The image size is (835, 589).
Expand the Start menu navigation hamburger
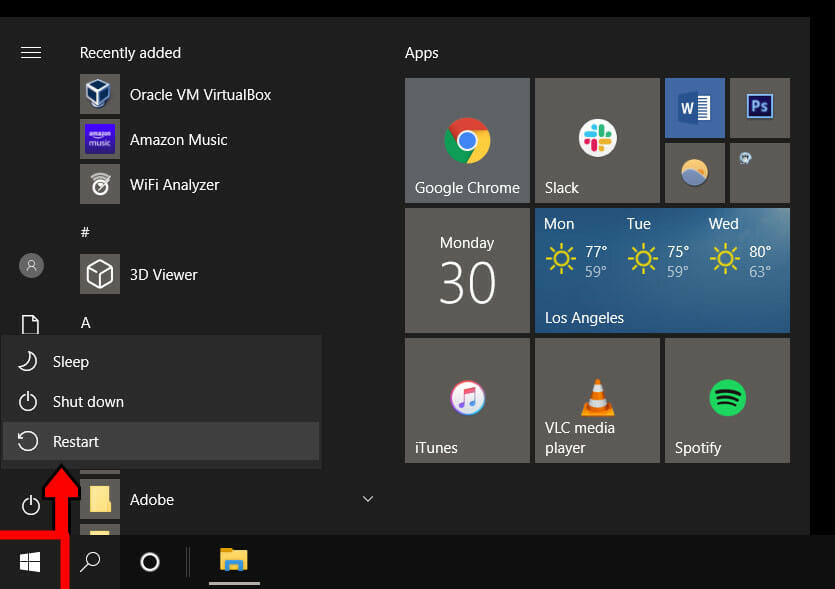30,52
